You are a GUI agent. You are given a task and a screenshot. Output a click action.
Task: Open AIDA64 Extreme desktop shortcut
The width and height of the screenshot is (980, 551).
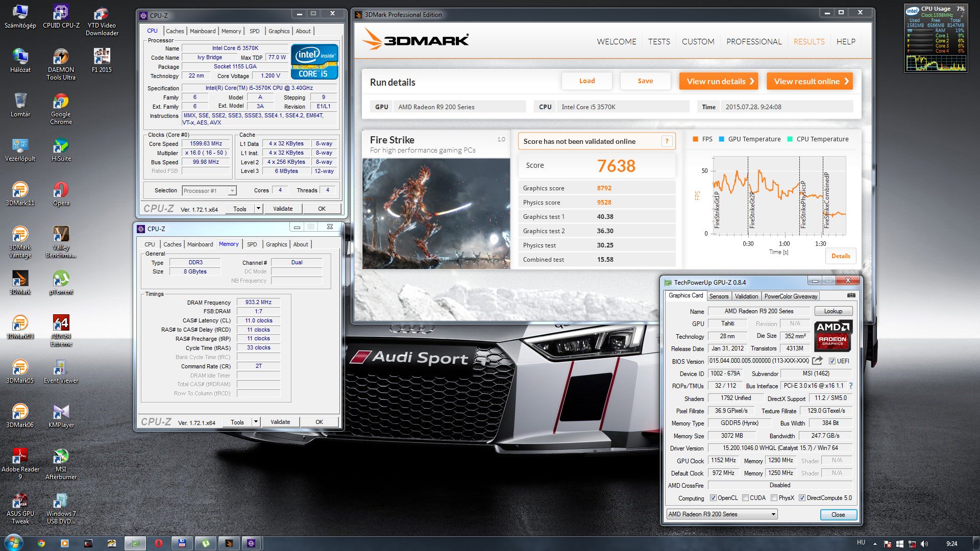61,323
